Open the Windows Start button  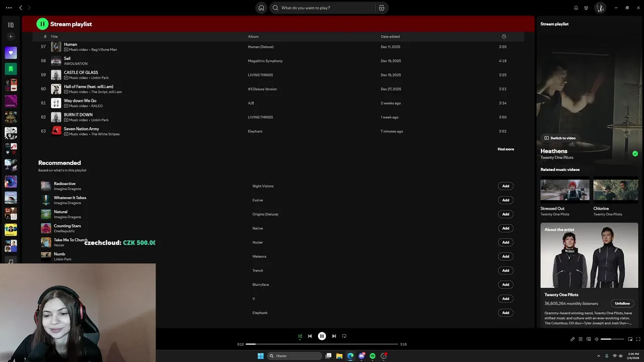click(x=261, y=356)
